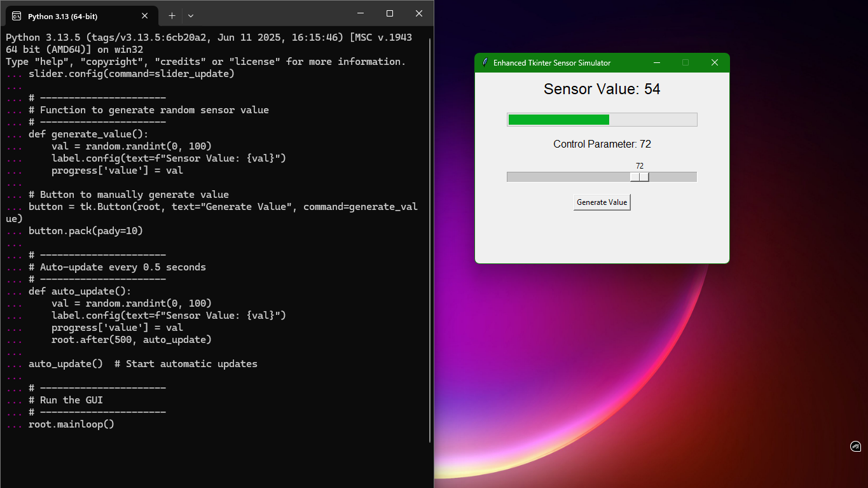Maximize the Enhanced Tkinter Sensor Simulator window
868x488 pixels.
coord(685,62)
